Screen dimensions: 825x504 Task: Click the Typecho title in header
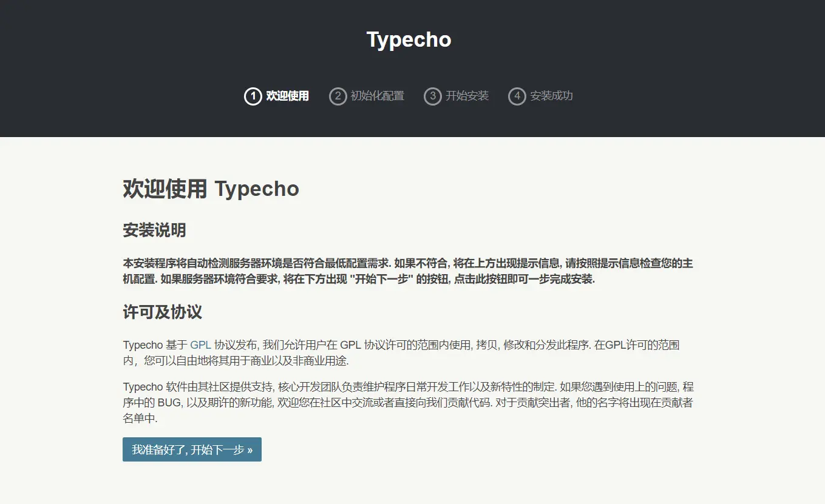(x=409, y=40)
